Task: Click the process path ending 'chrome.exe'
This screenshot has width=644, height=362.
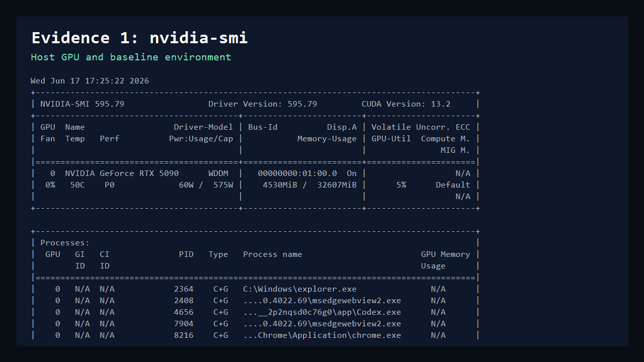Action: click(x=322, y=335)
